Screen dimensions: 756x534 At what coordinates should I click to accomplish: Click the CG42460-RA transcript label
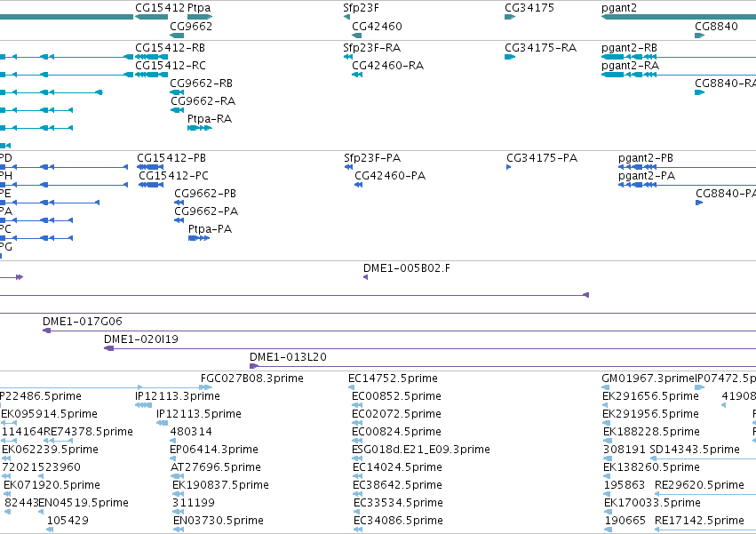[387, 66]
